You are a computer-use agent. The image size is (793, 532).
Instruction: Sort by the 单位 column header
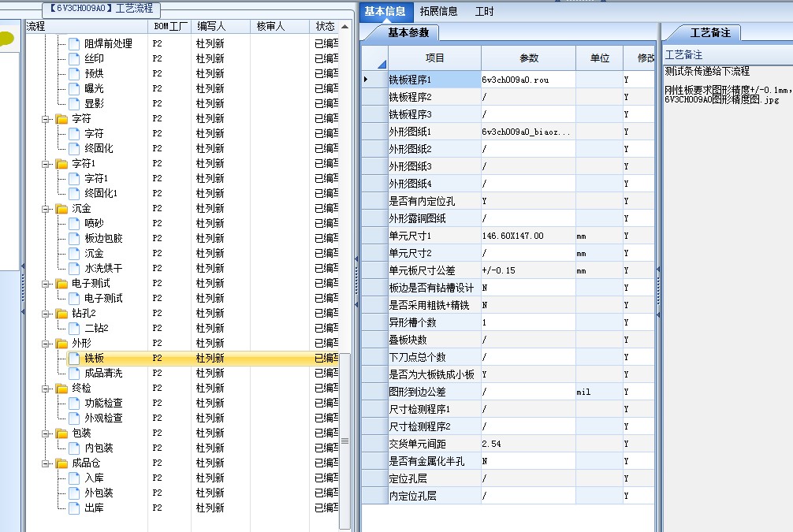[x=600, y=58]
